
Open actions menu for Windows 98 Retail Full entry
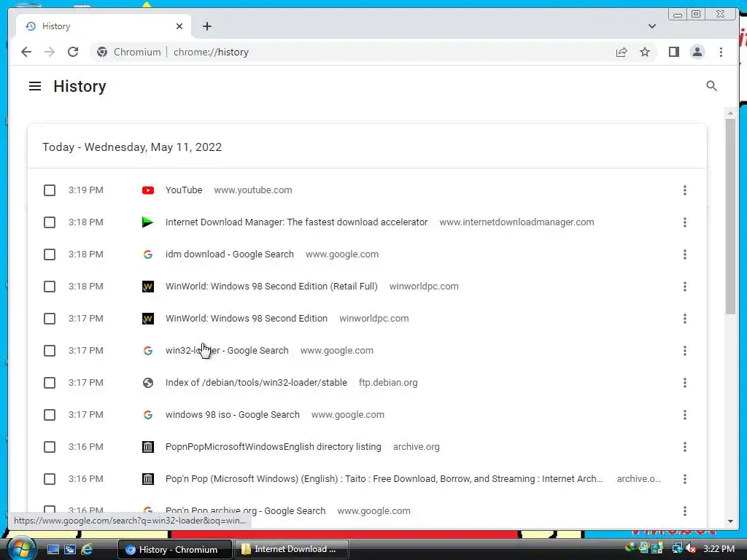click(684, 287)
